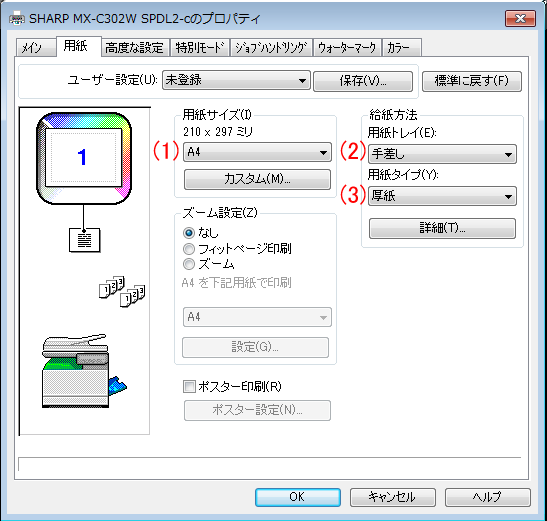Viewport: 547px width, 521px height.
Task: Click the A4 を下記用紙で印刷 text
Action: pyautogui.click(x=237, y=283)
